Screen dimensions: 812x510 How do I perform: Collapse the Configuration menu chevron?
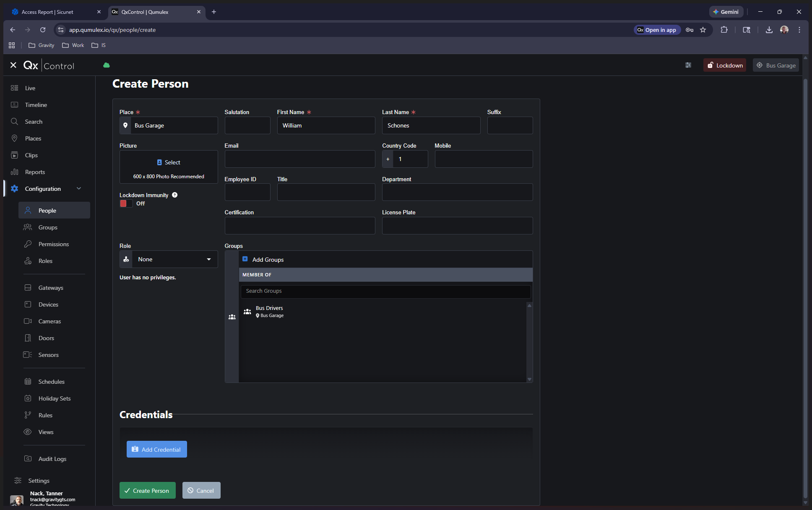point(79,189)
